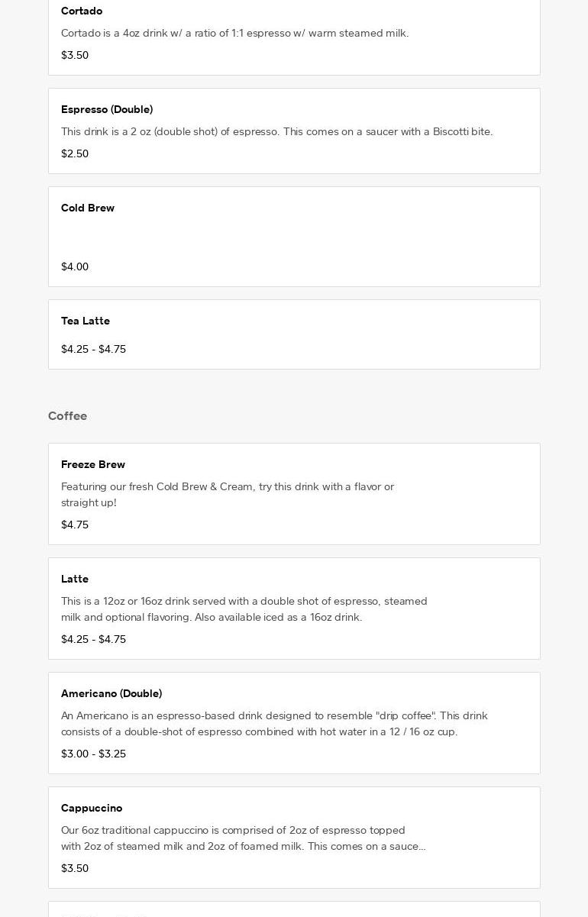588x917 pixels.
Task: Click the Freeze Brew description text
Action: tap(228, 494)
